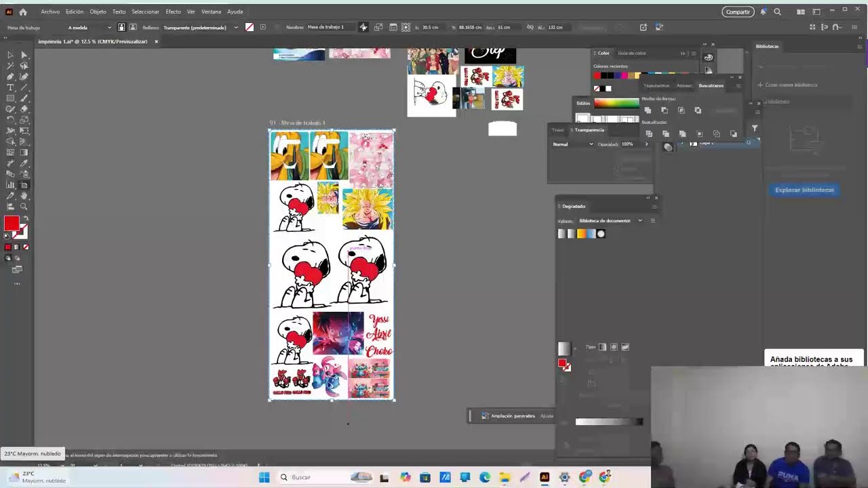Click Divide pathfinder icon
The width and height of the screenshot is (868, 488).
coord(649,134)
